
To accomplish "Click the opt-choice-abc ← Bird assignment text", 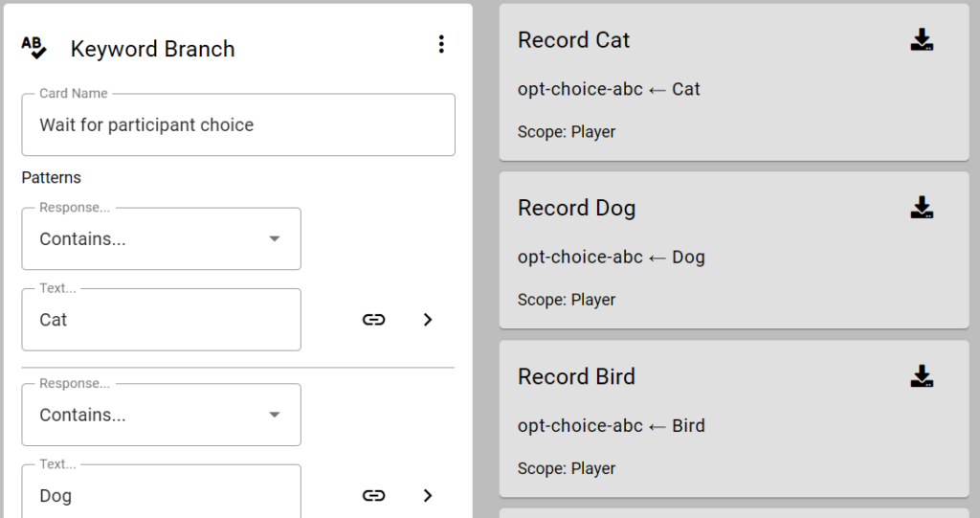I will [x=611, y=425].
